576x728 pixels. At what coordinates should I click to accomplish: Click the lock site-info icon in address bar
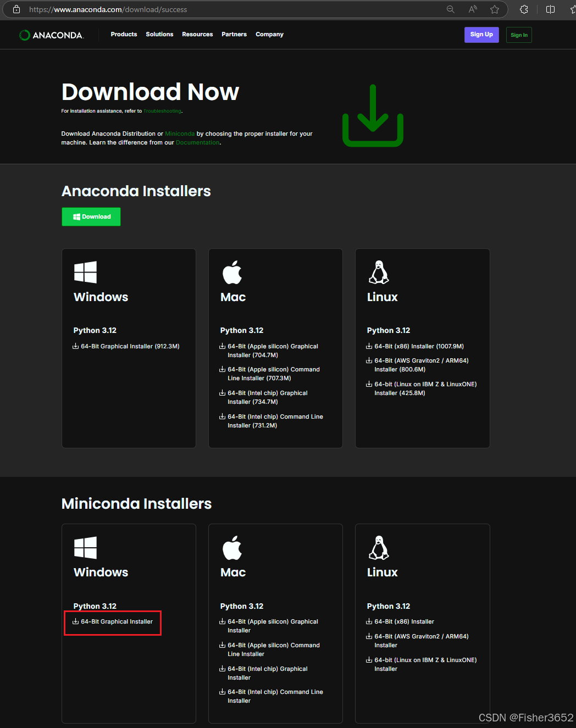pos(16,9)
